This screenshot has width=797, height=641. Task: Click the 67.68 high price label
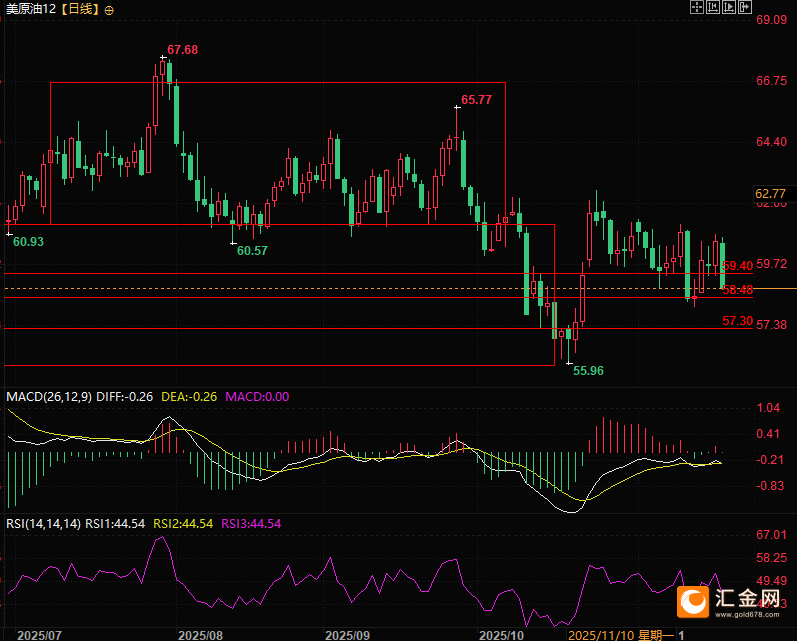coord(182,49)
